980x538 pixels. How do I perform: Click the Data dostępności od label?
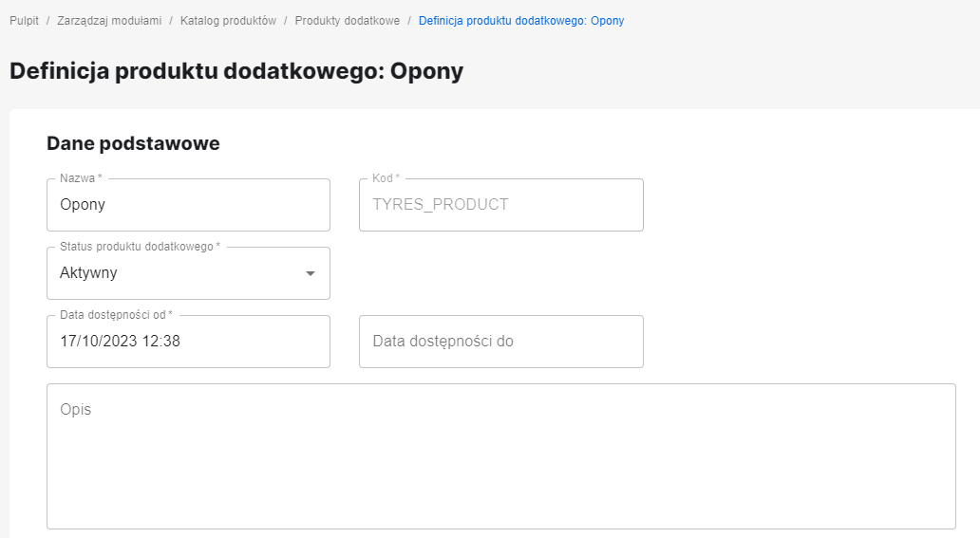(x=116, y=315)
